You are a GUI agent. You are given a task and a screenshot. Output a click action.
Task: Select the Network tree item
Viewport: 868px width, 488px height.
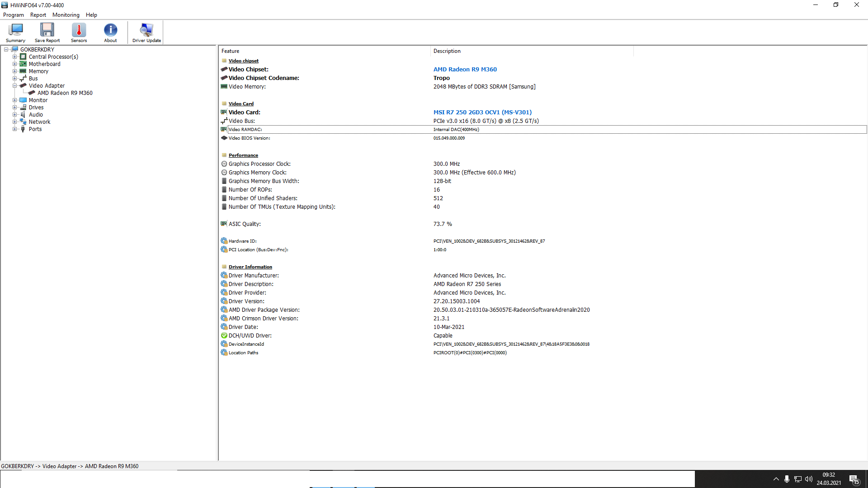(x=39, y=122)
